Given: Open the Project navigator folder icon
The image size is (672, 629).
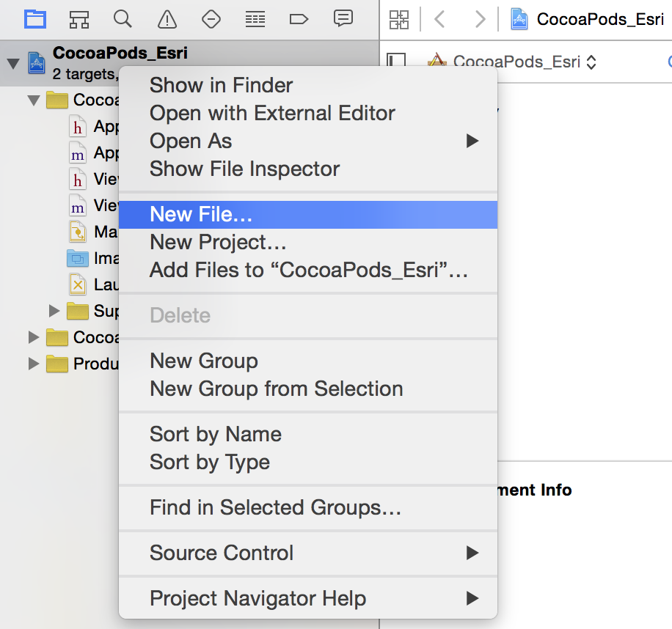Looking at the screenshot, I should 34,19.
